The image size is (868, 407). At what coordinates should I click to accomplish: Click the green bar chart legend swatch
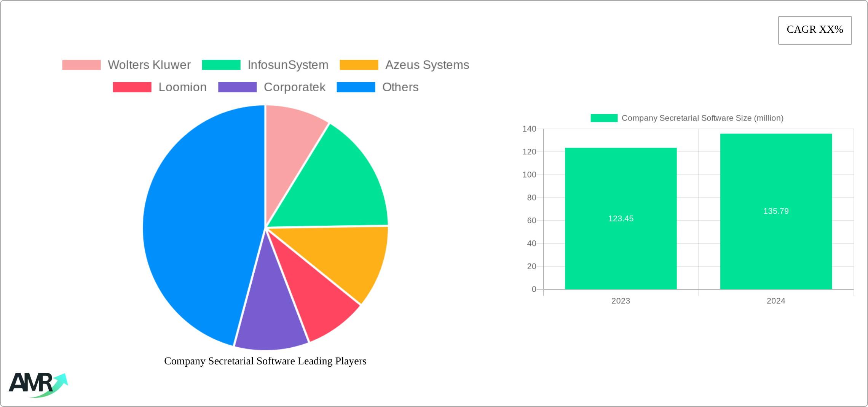point(604,118)
